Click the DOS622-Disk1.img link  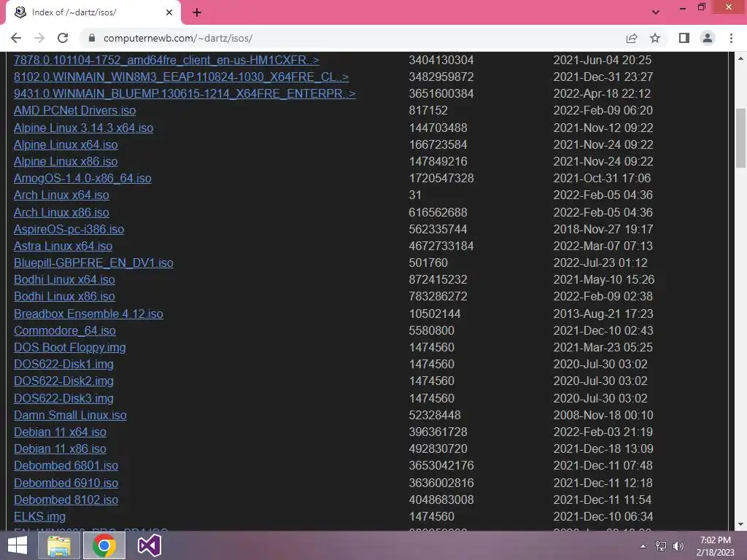point(64,365)
